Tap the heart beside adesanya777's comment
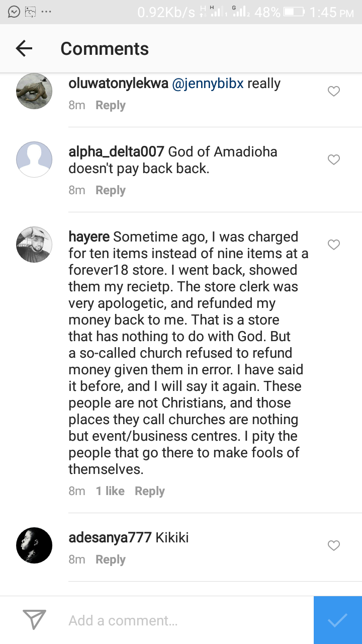 (334, 545)
